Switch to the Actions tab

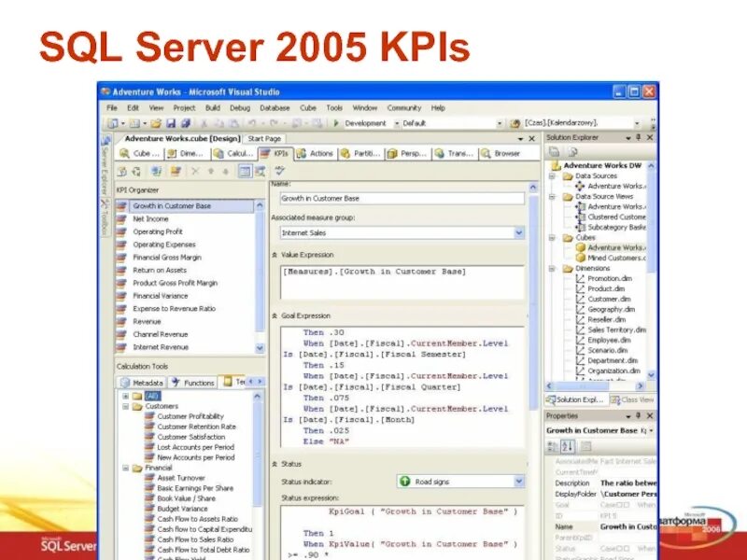pos(315,153)
